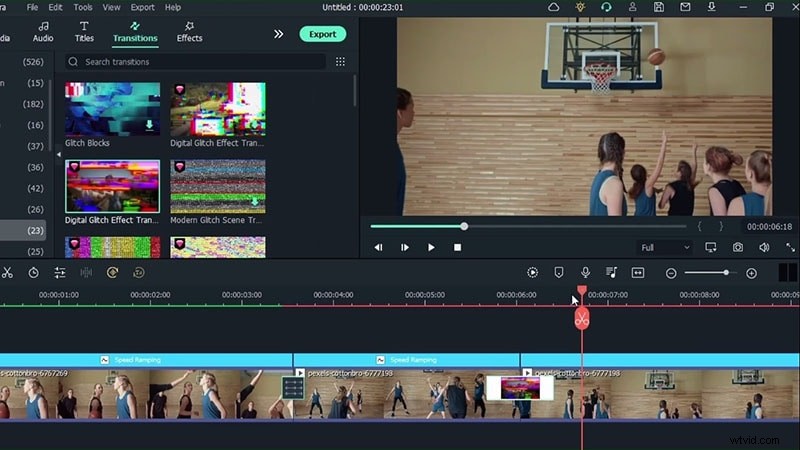
Task: Click the transitions panel vertical scrollbar
Action: (x=355, y=91)
